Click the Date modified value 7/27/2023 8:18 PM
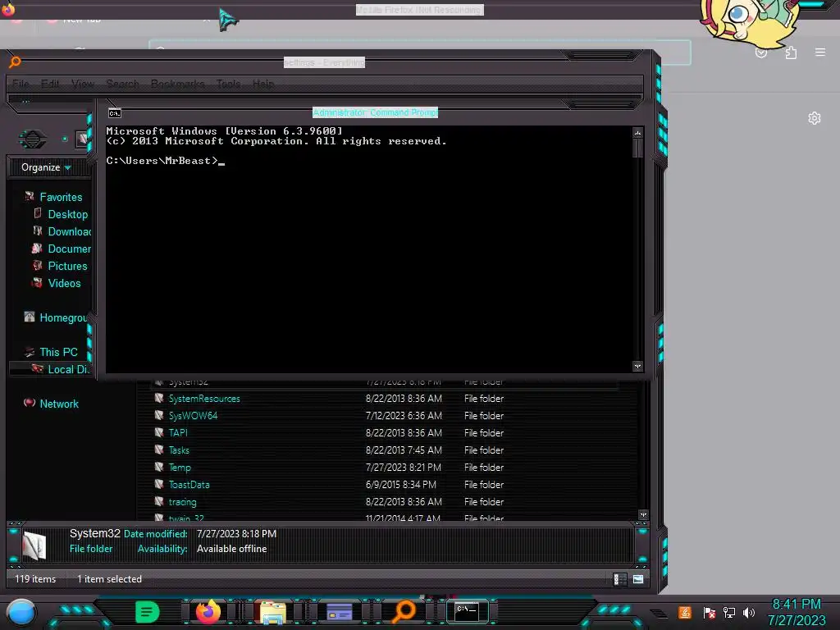This screenshot has width=840, height=630. tap(236, 534)
